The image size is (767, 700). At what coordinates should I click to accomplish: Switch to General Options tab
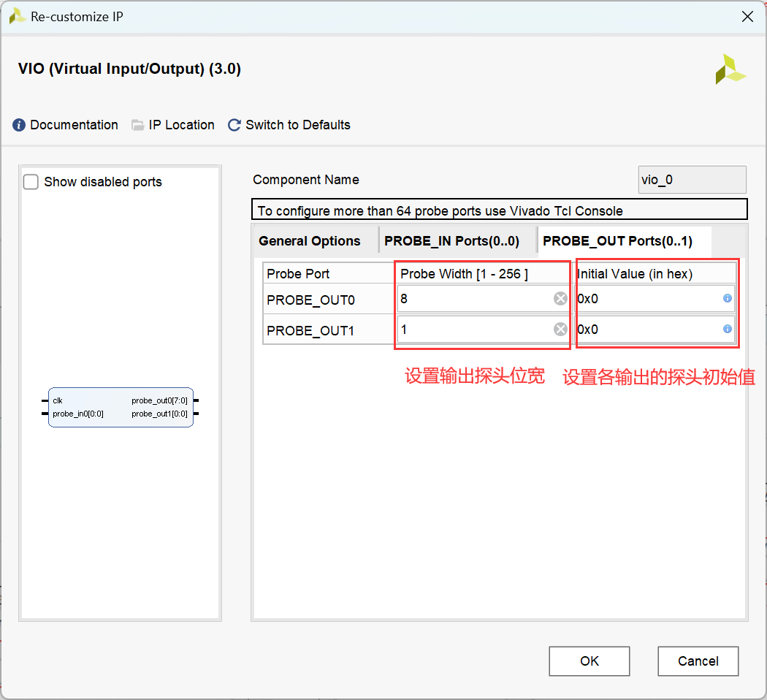pyautogui.click(x=310, y=241)
